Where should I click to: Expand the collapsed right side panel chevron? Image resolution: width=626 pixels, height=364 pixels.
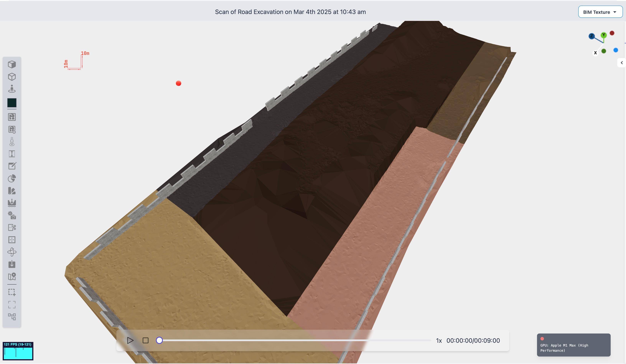click(622, 63)
